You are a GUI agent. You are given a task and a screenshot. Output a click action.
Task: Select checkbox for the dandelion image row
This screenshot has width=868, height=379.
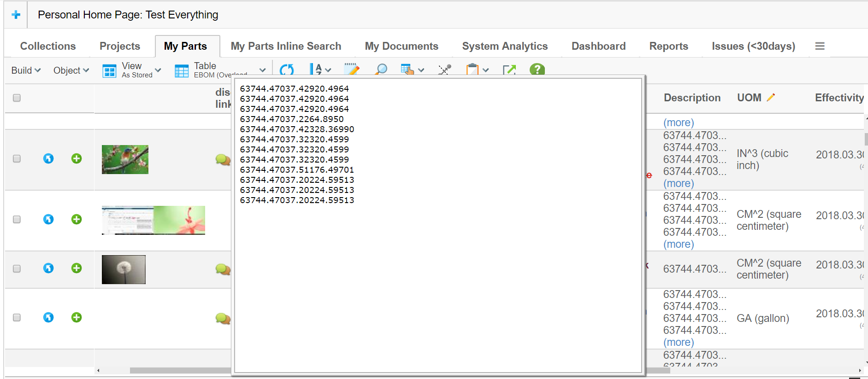pyautogui.click(x=17, y=268)
